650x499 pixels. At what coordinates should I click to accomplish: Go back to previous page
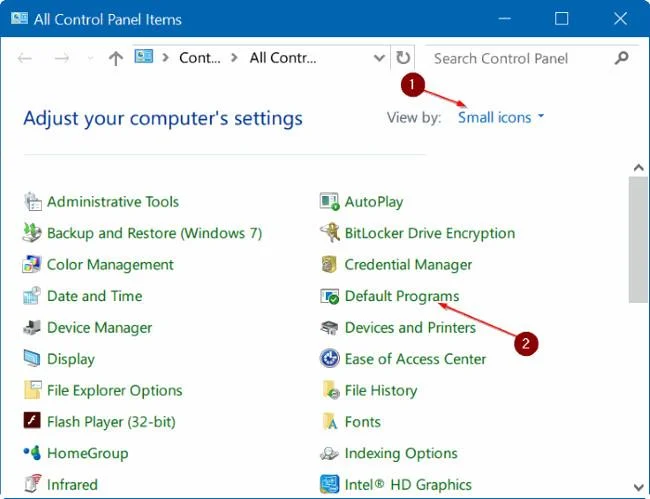point(25,58)
